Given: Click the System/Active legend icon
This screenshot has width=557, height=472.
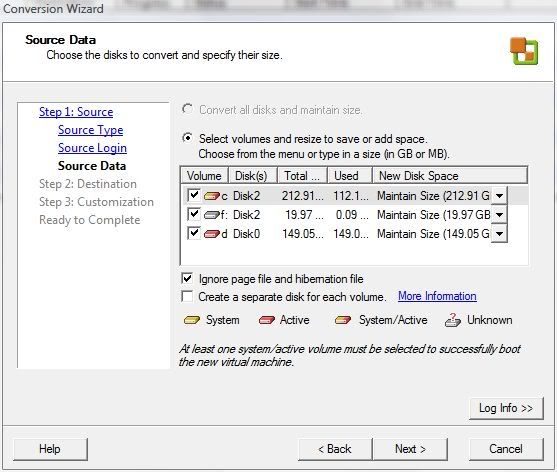Looking at the screenshot, I should (x=343, y=320).
